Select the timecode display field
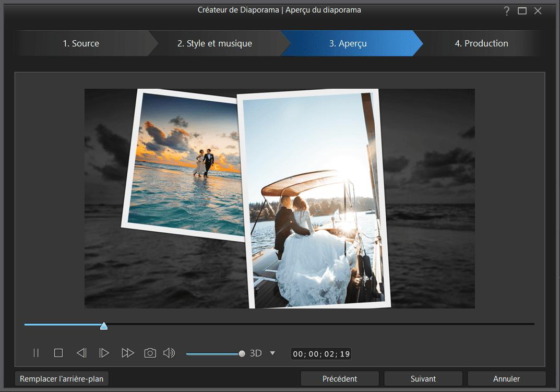 pos(320,353)
